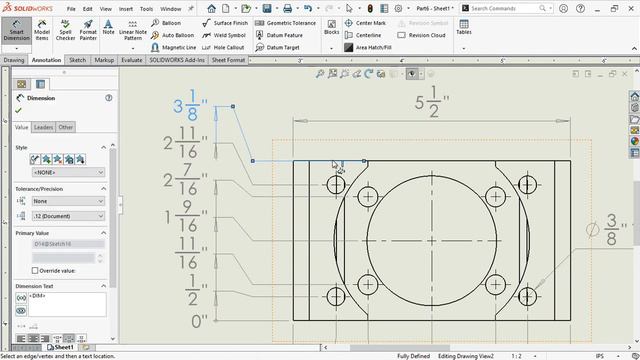This screenshot has width=640, height=360.
Task: Select the Magnetic Line tool
Action: point(173,47)
